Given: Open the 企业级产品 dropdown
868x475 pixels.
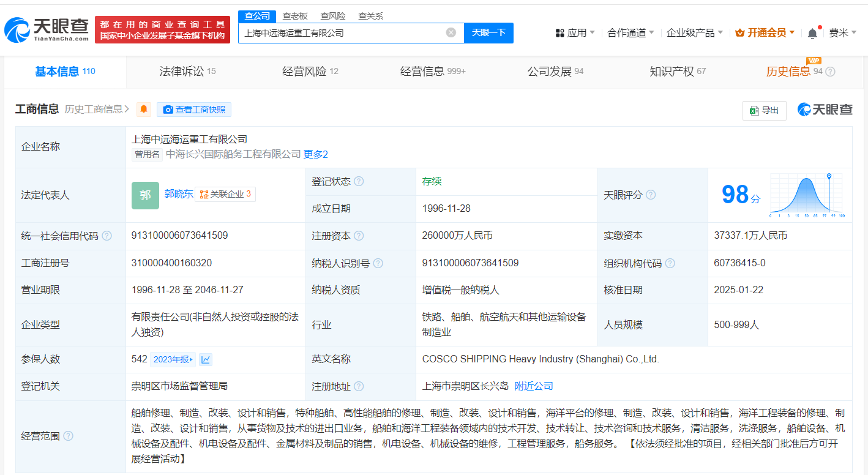Looking at the screenshot, I should (694, 33).
